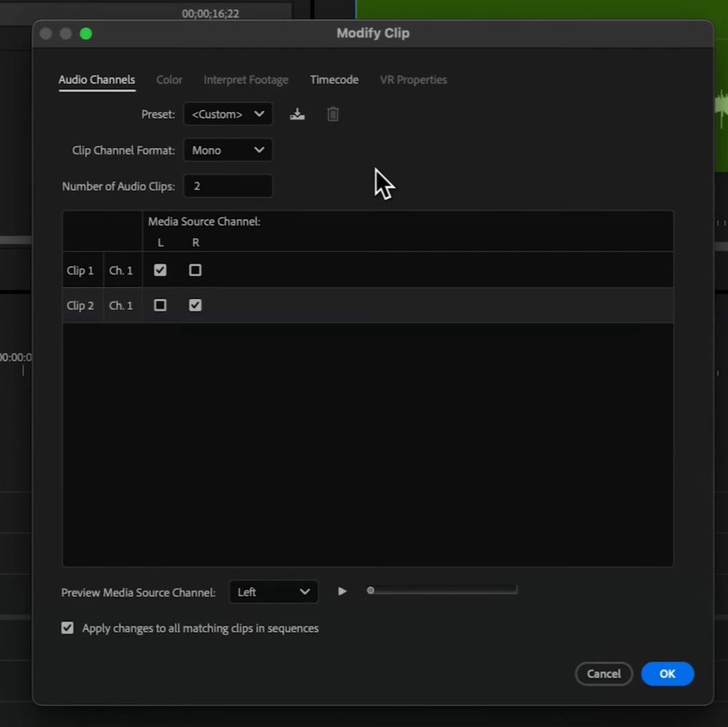Open the Clip Channel Format dropdown
The image size is (728, 727).
tap(228, 150)
